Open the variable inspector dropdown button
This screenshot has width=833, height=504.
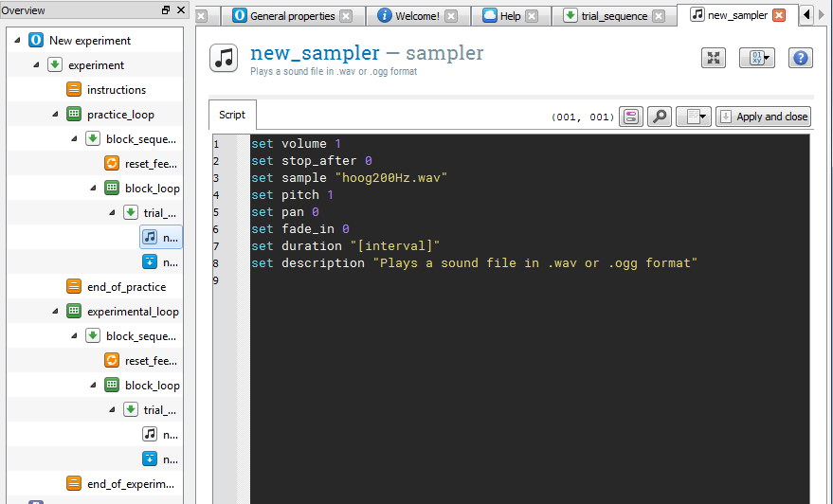click(757, 58)
